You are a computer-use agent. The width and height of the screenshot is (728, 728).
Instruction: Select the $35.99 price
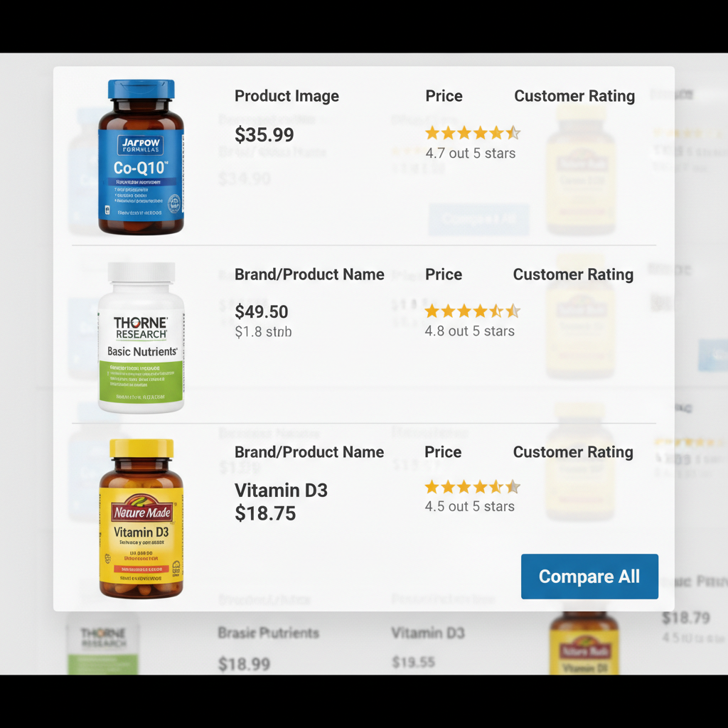(x=264, y=134)
